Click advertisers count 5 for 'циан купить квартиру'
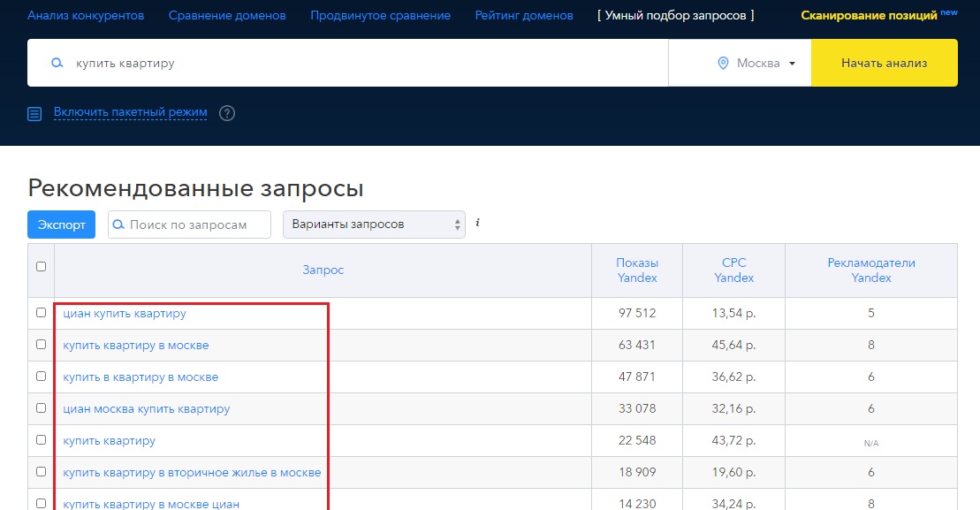This screenshot has height=510, width=980. (871, 313)
